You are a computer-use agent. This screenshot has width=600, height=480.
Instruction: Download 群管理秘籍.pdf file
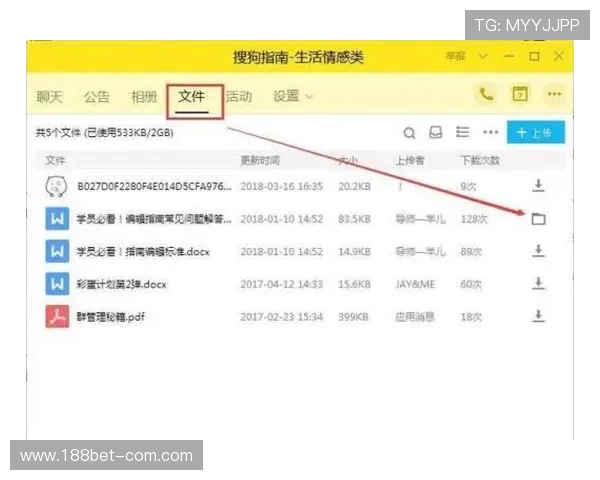(538, 316)
